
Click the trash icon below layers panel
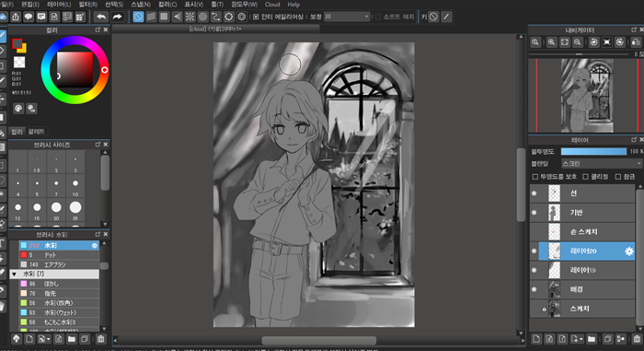coord(637,339)
